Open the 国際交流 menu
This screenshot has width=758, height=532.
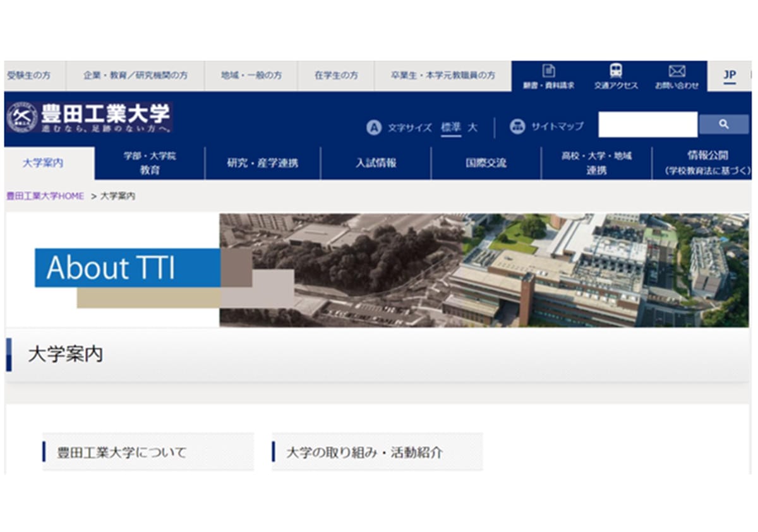pyautogui.click(x=486, y=163)
